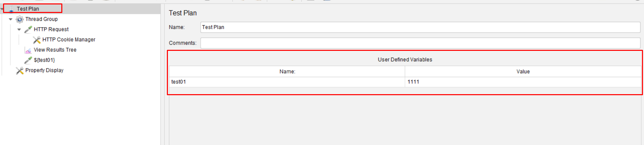Click the View Results Tree listener icon
644x145 pixels.
28,50
